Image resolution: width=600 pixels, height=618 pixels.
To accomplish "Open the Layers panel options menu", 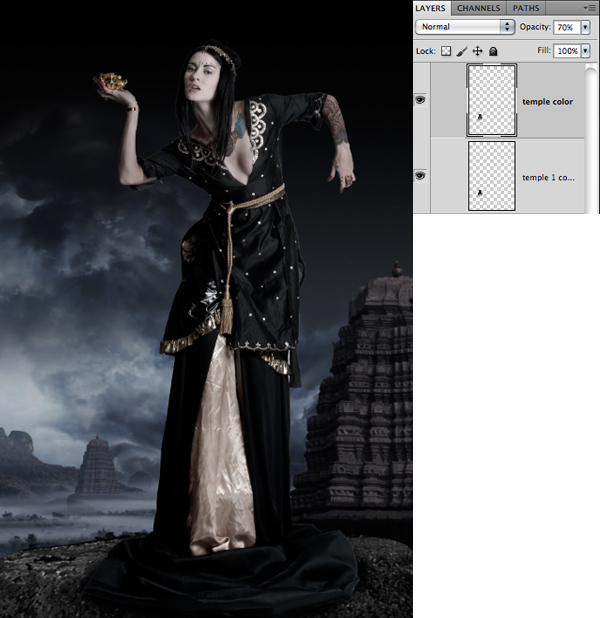I will [x=590, y=7].
